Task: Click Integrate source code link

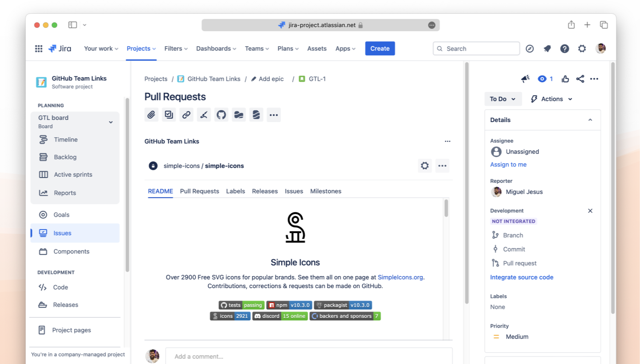Action: pos(521,277)
